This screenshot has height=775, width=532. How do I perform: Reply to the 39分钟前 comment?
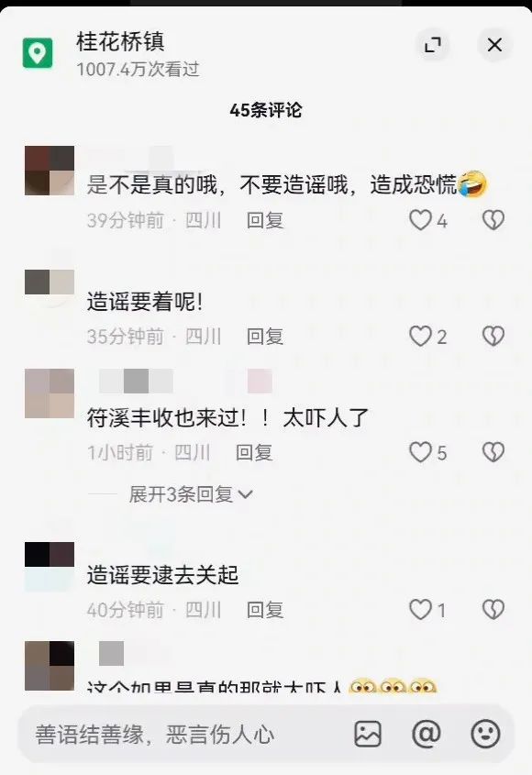265,220
